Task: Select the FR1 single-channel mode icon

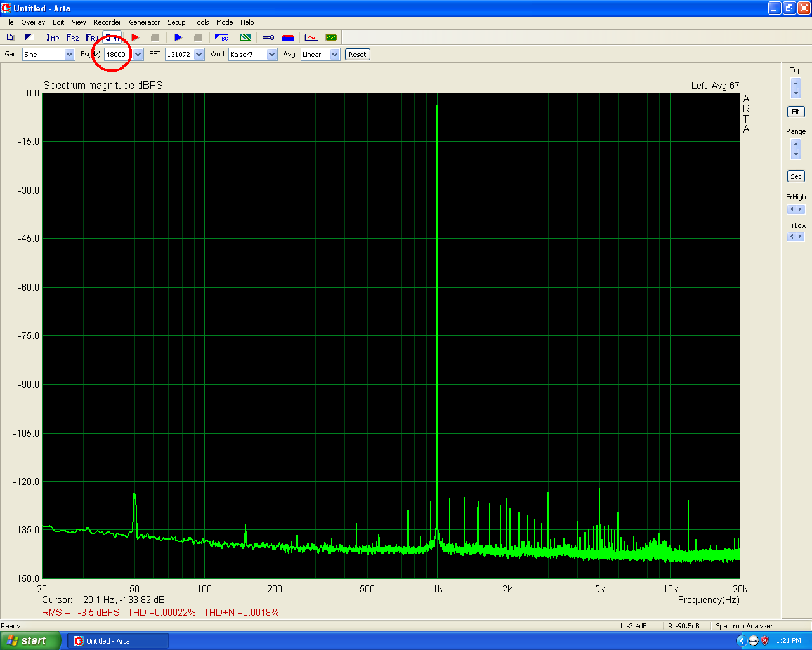Action: [91, 37]
